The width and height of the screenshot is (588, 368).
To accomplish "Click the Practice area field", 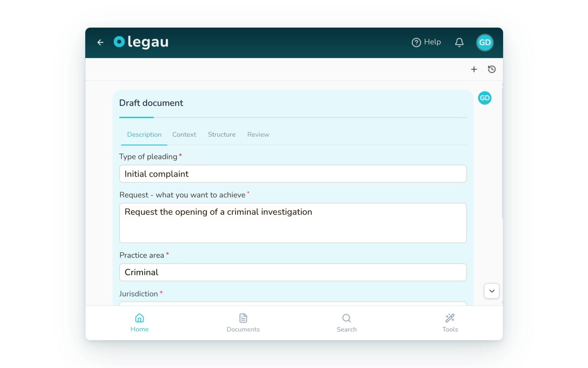I will point(293,272).
